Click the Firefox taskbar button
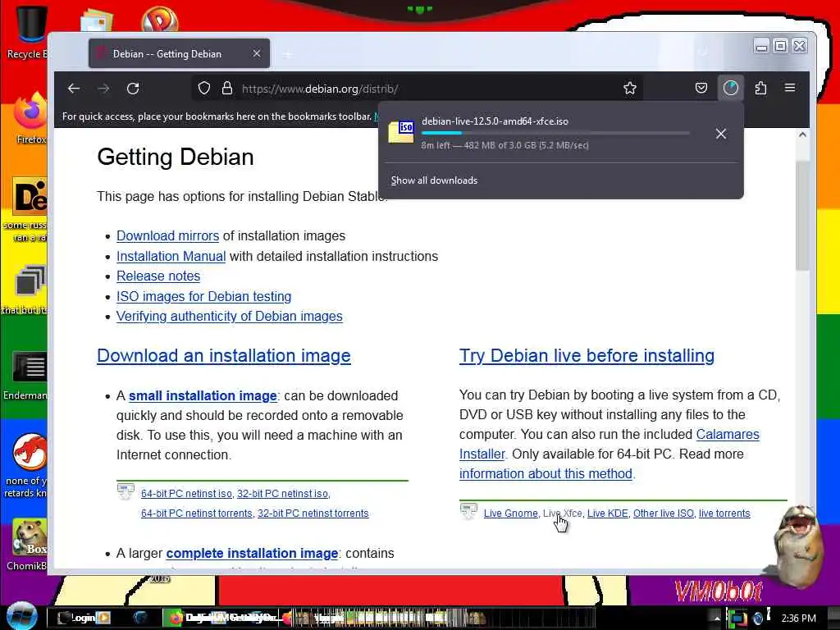 click(222, 618)
